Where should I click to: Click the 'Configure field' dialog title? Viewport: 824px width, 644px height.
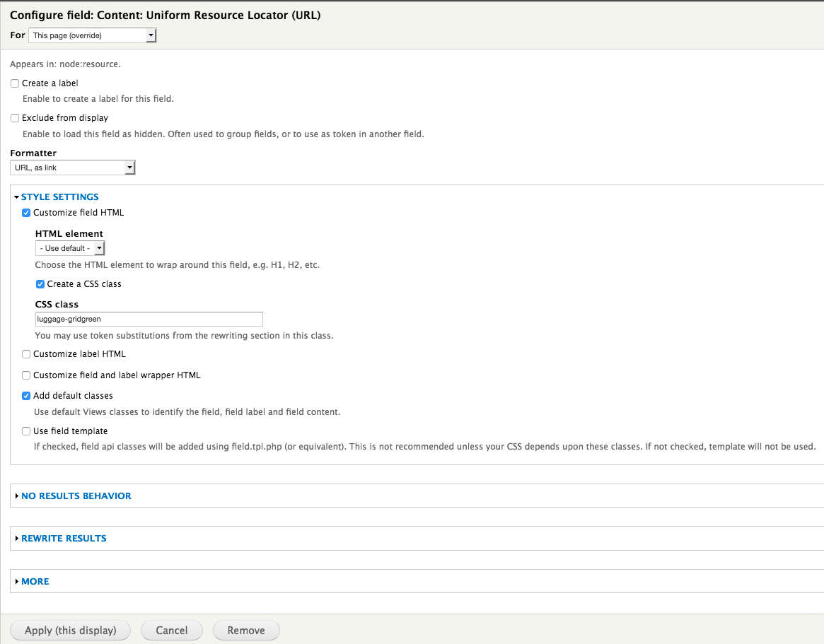(165, 16)
